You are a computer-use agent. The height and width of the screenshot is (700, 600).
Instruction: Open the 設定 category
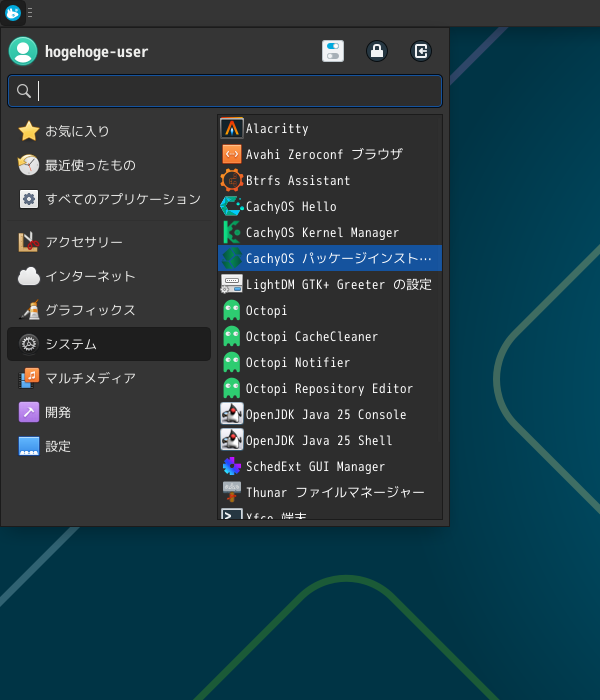click(x=109, y=446)
